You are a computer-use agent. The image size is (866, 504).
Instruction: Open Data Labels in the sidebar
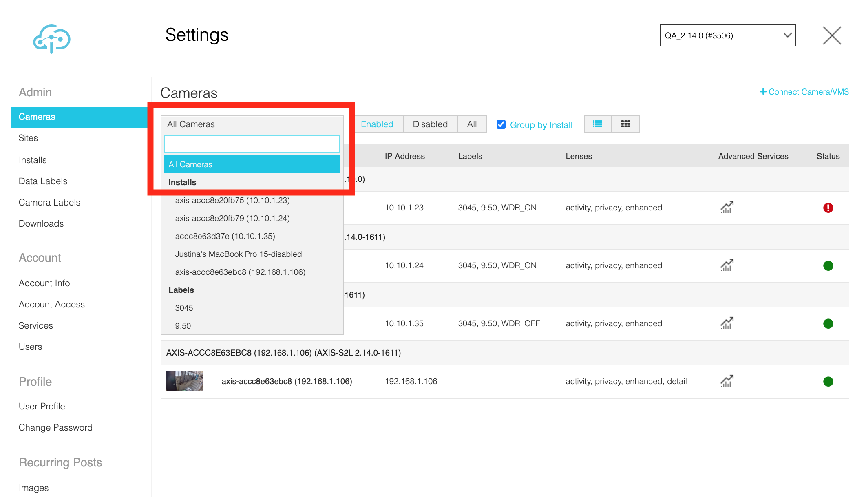pyautogui.click(x=43, y=181)
